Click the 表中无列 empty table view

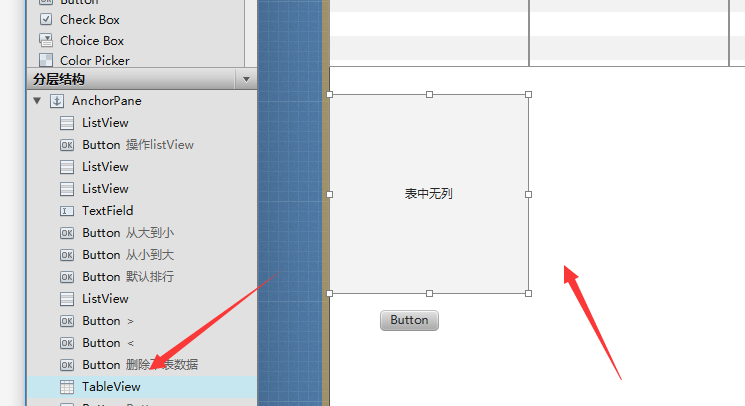(429, 194)
